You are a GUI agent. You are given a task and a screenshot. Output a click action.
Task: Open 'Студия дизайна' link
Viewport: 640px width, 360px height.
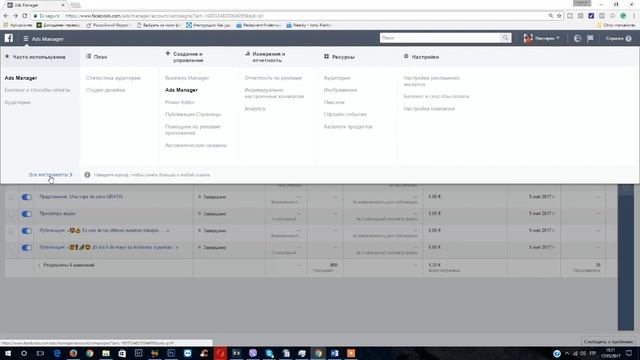[105, 90]
